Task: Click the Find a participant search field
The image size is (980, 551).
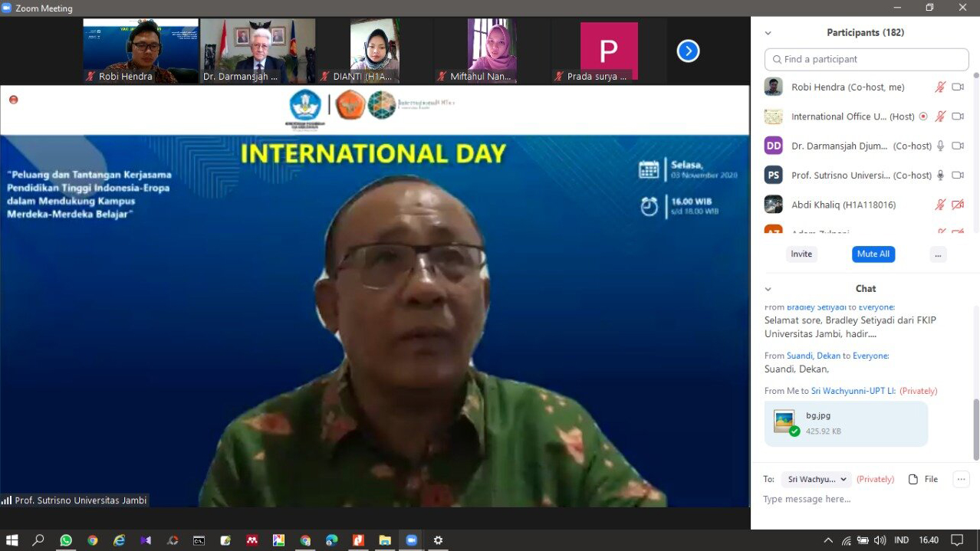Action: (867, 59)
